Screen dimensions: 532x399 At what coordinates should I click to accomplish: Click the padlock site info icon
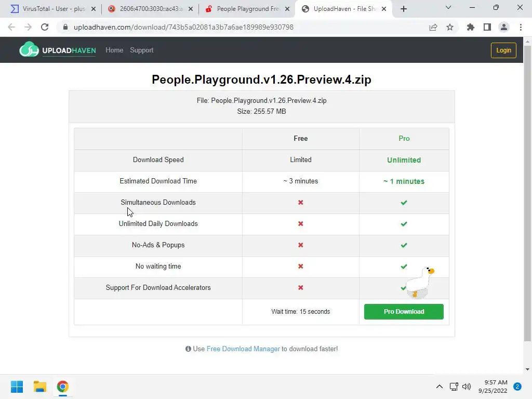(x=65, y=27)
